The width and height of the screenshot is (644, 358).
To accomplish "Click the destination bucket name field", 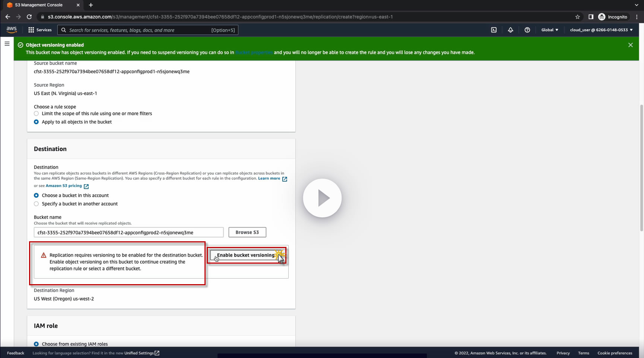I will [x=129, y=232].
